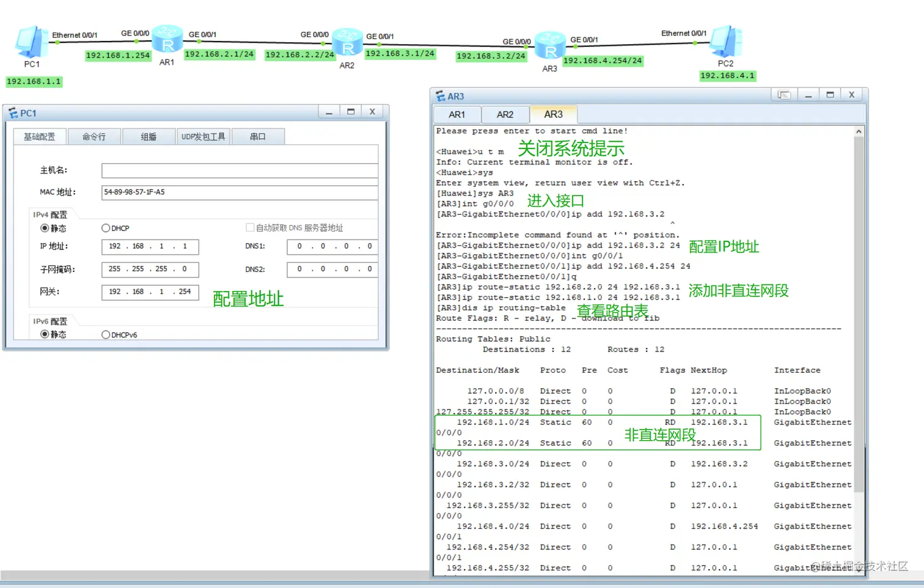Viewport: 924px width, 588px height.
Task: Click the 192.168.3.1/24 interface label
Action: click(x=400, y=54)
